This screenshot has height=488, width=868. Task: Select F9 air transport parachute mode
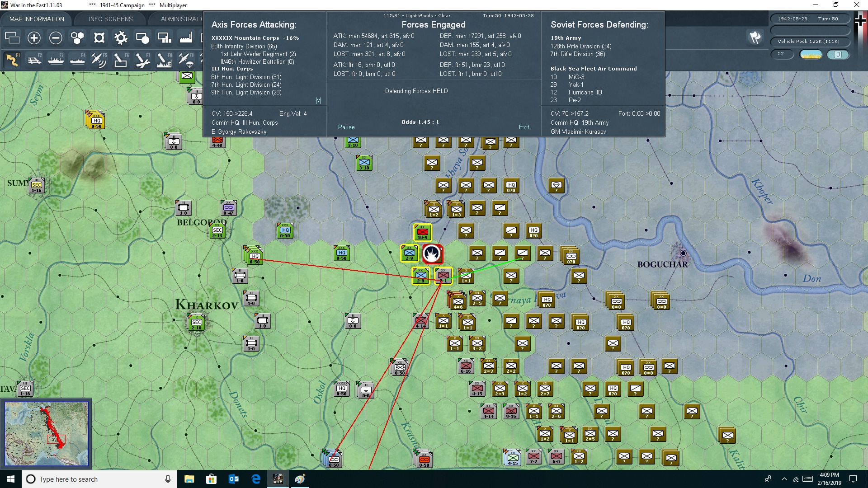point(186,60)
